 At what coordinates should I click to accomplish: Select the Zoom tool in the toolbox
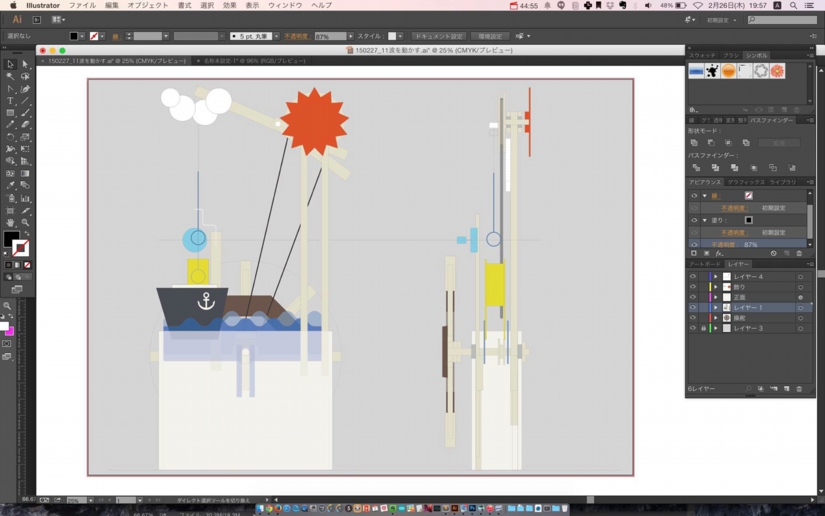(25, 222)
